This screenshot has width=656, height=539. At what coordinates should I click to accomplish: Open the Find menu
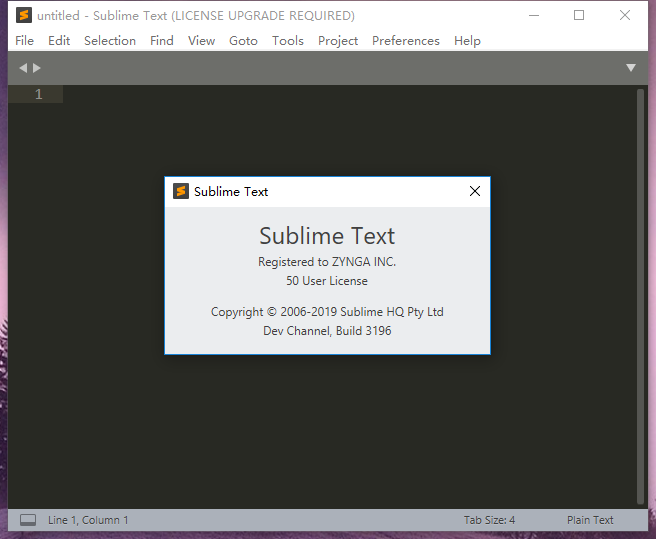coord(162,41)
